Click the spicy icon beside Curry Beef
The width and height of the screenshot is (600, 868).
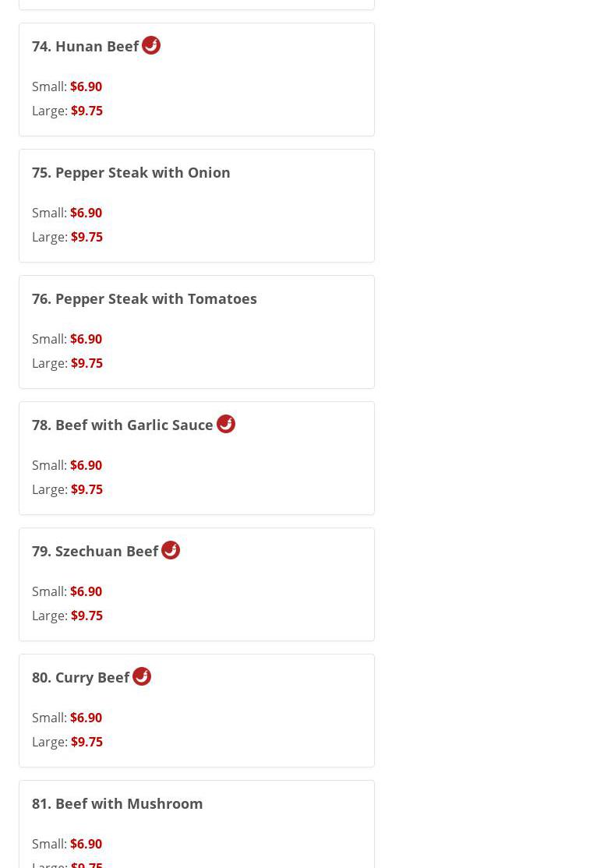[x=142, y=676]
